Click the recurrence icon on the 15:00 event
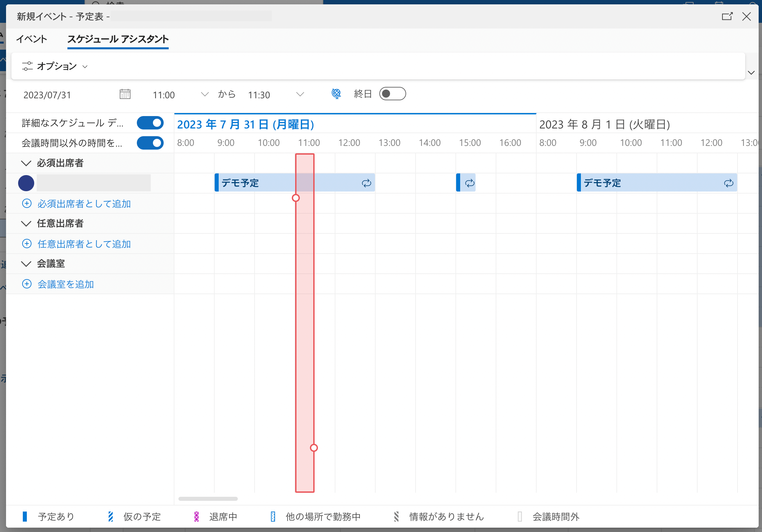The height and width of the screenshot is (532, 762). point(470,183)
